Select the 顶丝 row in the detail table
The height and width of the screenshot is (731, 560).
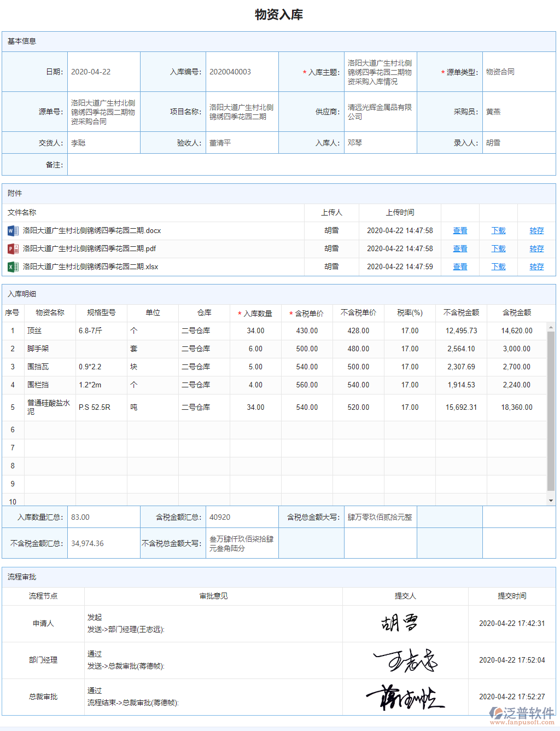coord(34,331)
